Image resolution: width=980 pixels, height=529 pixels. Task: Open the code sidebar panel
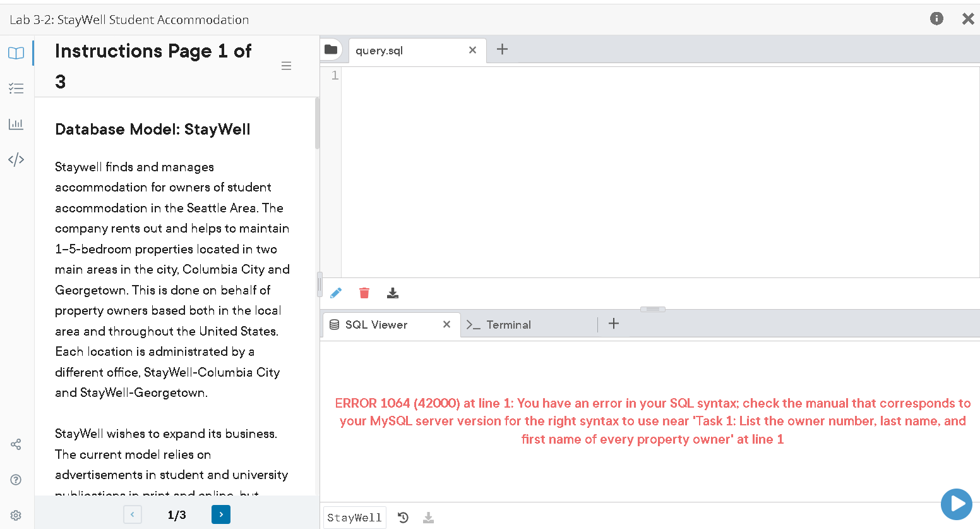[15, 159]
